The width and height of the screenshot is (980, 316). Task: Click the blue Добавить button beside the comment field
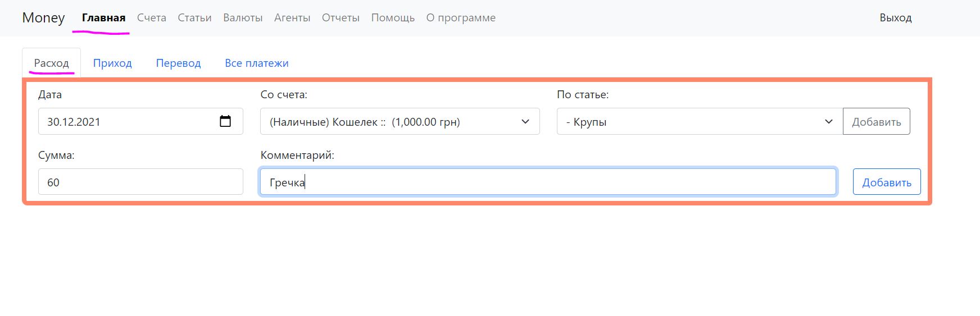click(x=886, y=182)
